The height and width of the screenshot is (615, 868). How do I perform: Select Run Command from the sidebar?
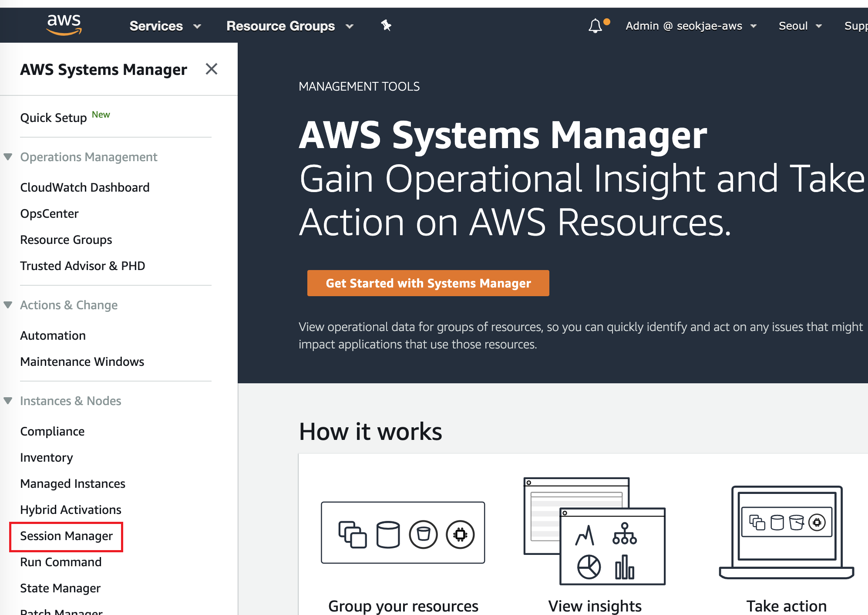point(61,562)
